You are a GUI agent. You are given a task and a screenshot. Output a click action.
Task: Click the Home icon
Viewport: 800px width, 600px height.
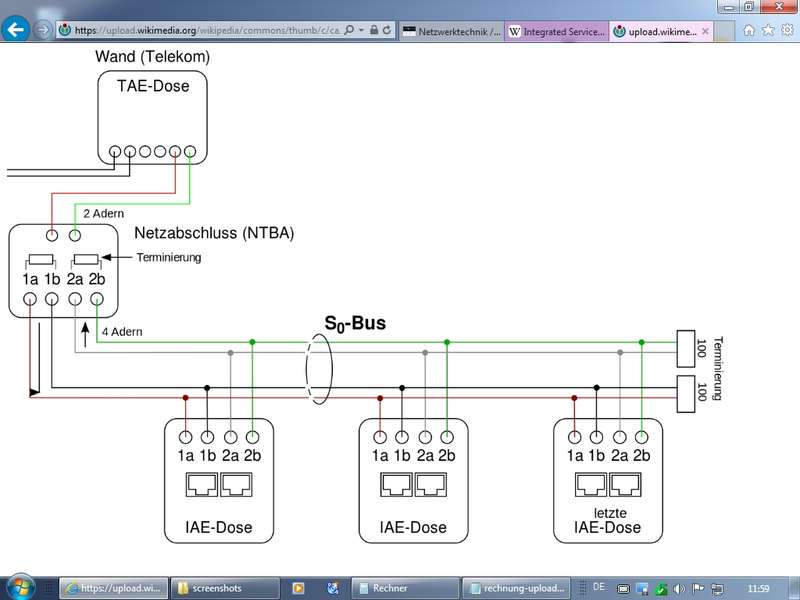pos(748,31)
